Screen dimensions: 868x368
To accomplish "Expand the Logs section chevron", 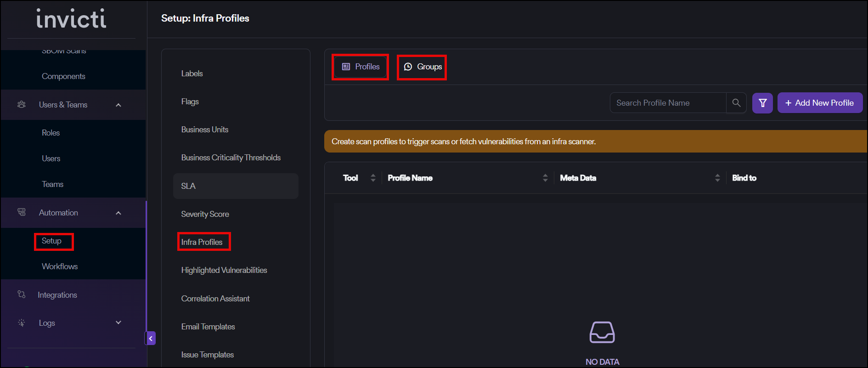I will pyautogui.click(x=118, y=323).
